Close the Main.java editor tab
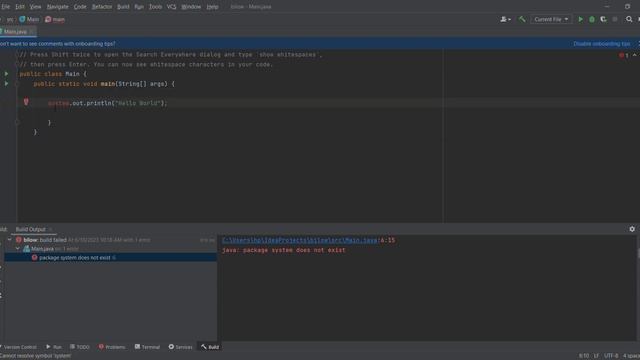This screenshot has width=640, height=360. tap(31, 31)
